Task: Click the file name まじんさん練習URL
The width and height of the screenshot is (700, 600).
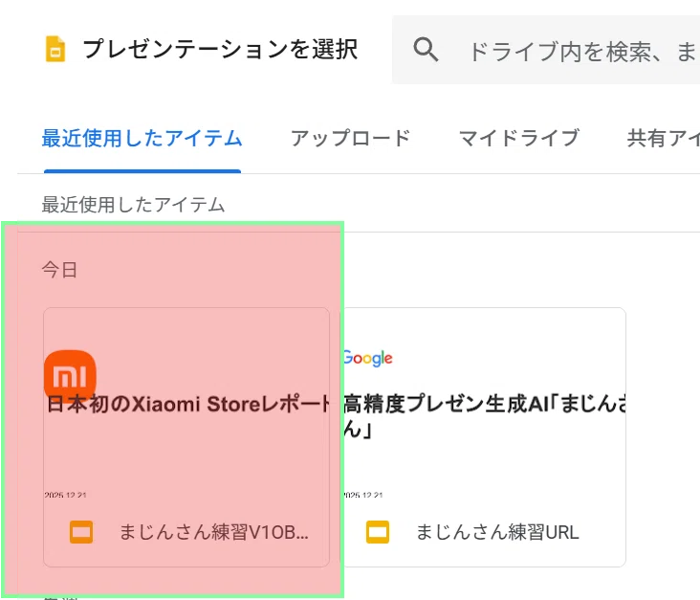Action: pos(497,532)
